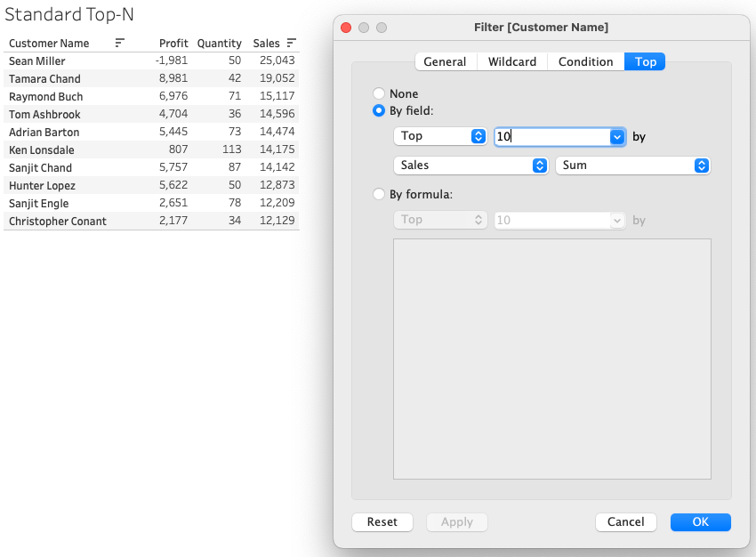This screenshot has height=557, width=756.
Task: Select the By field radio option
Action: coord(380,111)
